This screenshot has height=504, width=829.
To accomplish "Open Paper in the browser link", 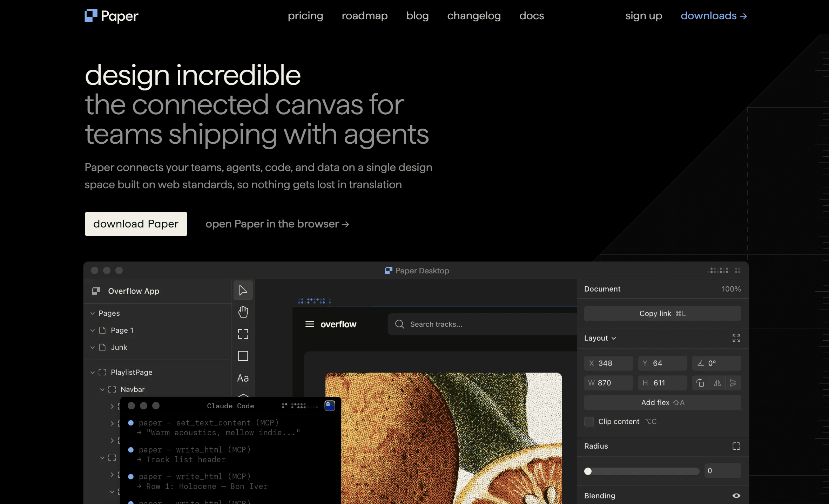I will pyautogui.click(x=277, y=224).
